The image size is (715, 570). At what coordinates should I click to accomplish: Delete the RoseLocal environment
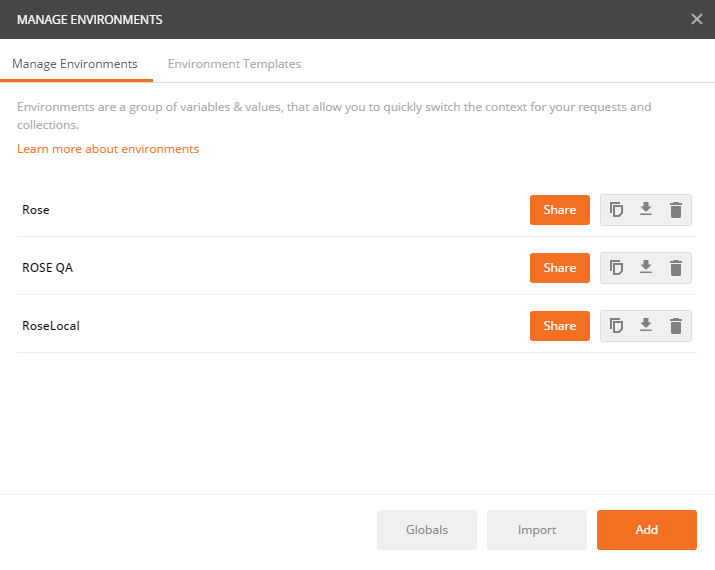coord(676,326)
